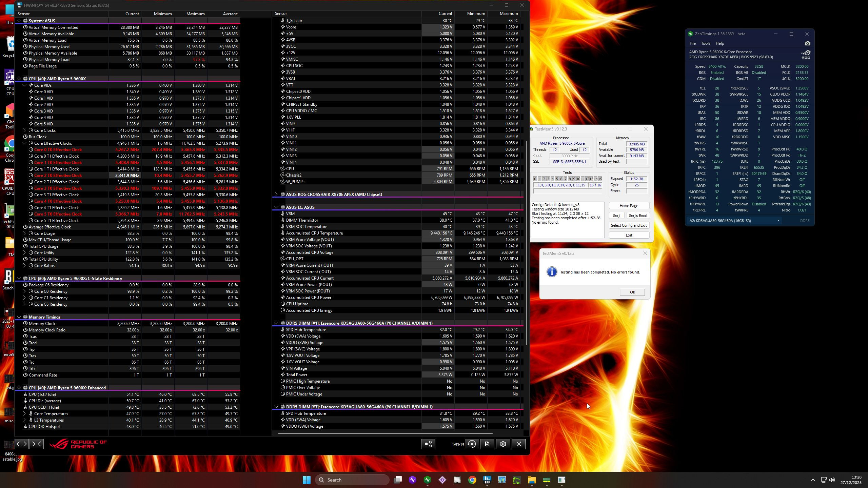Image resolution: width=868 pixels, height=488 pixels.
Task: Take a ZenTimings screenshot with the camera icon
Action: click(807, 43)
